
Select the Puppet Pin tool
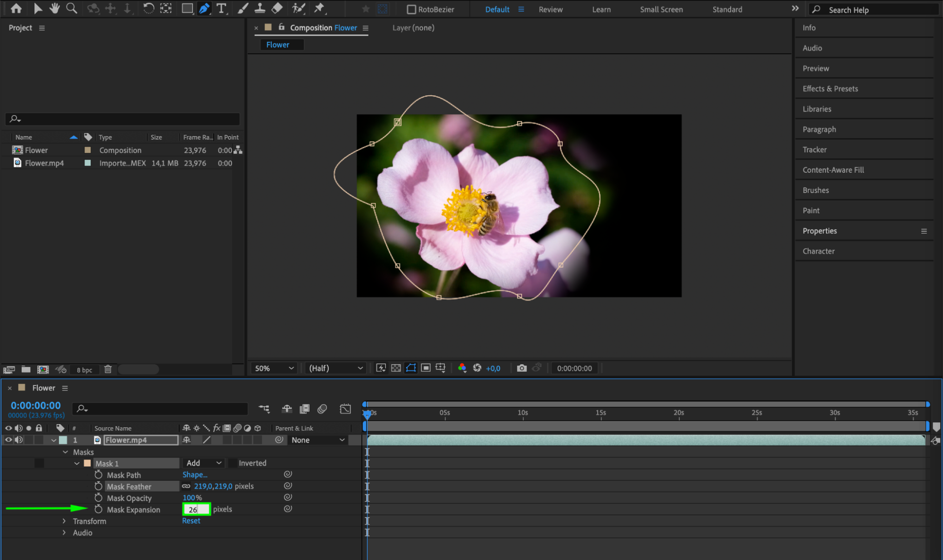coord(319,8)
